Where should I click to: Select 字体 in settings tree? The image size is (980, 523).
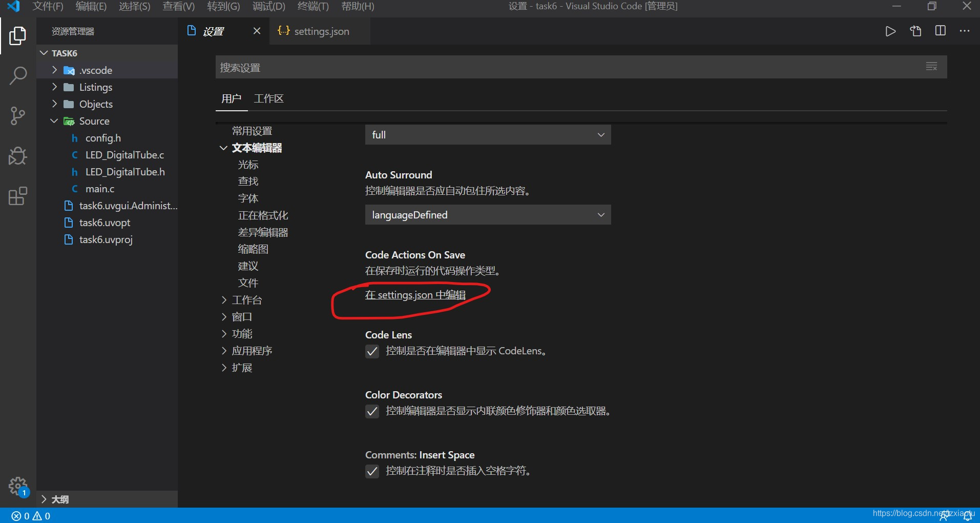click(248, 198)
